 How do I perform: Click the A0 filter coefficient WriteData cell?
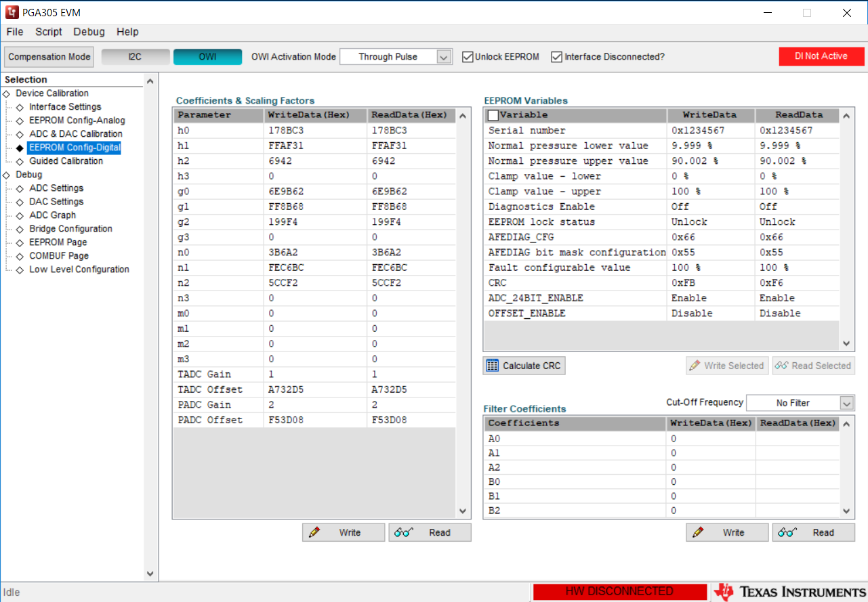711,439
